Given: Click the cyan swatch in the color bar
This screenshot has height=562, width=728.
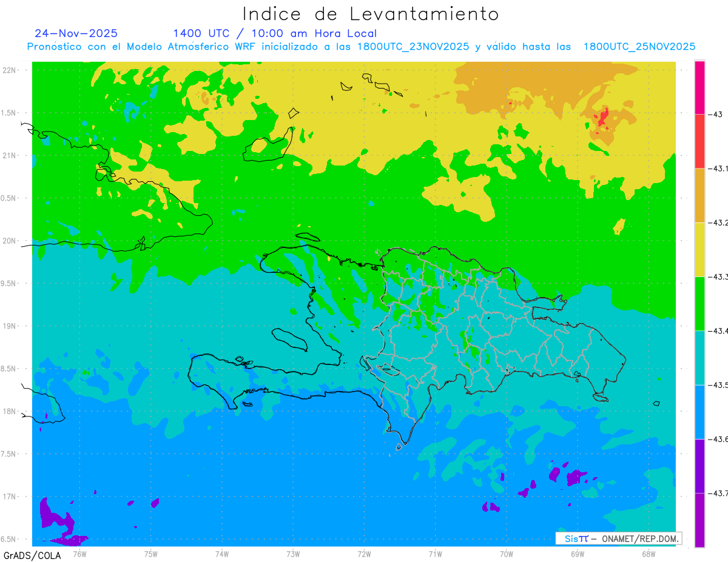Looking at the screenshot, I should coord(699,358).
